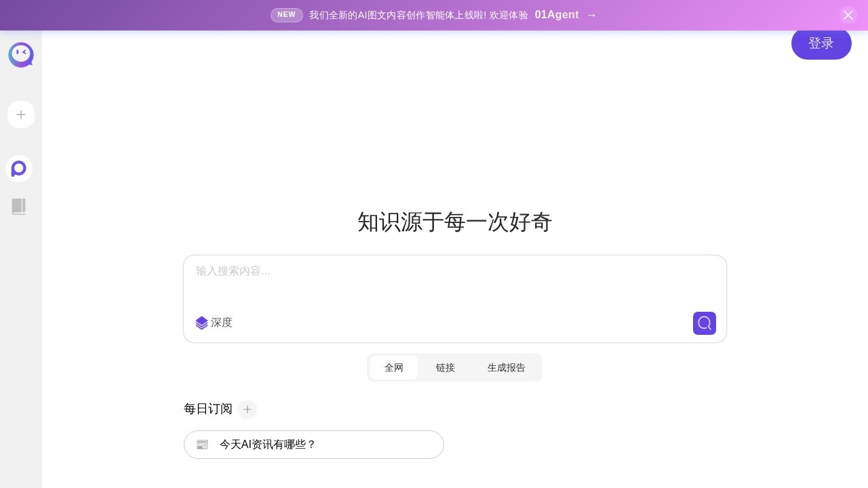Select the 全网 search scope tab
868x488 pixels.
point(394,367)
